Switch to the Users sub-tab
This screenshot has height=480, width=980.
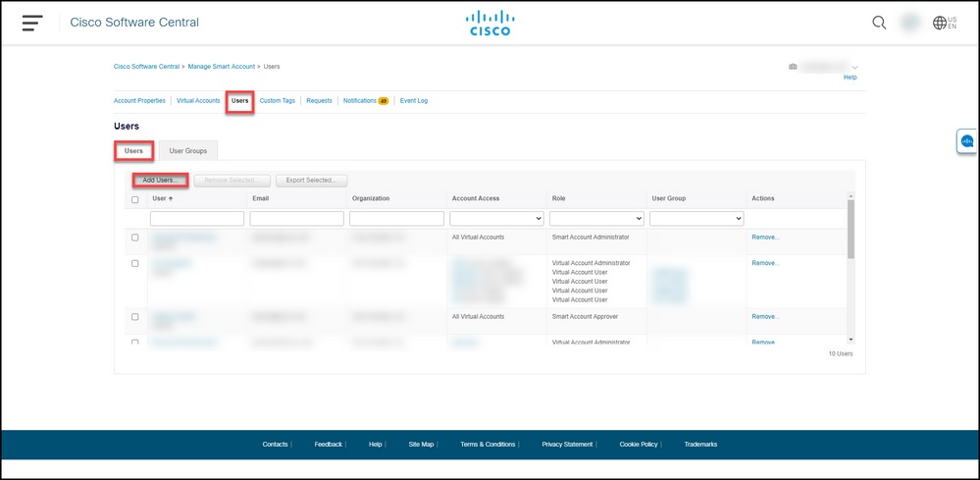(x=133, y=150)
